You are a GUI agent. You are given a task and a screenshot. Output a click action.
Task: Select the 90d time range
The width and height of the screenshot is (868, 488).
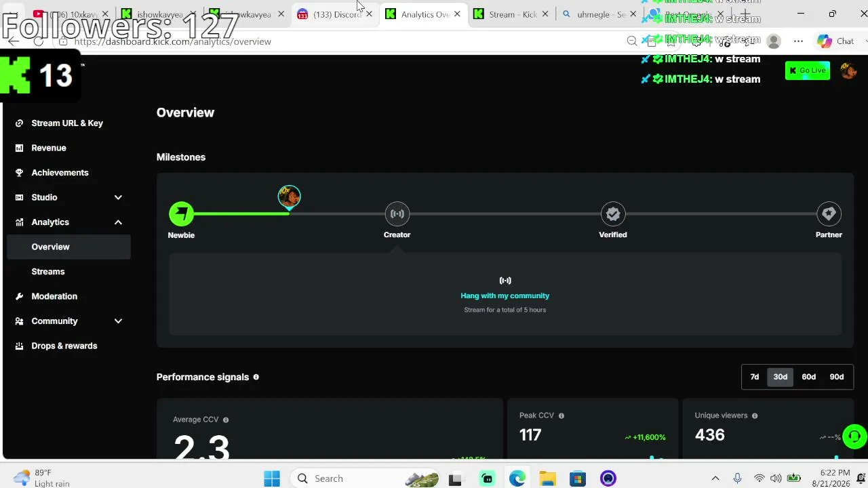[x=837, y=377]
